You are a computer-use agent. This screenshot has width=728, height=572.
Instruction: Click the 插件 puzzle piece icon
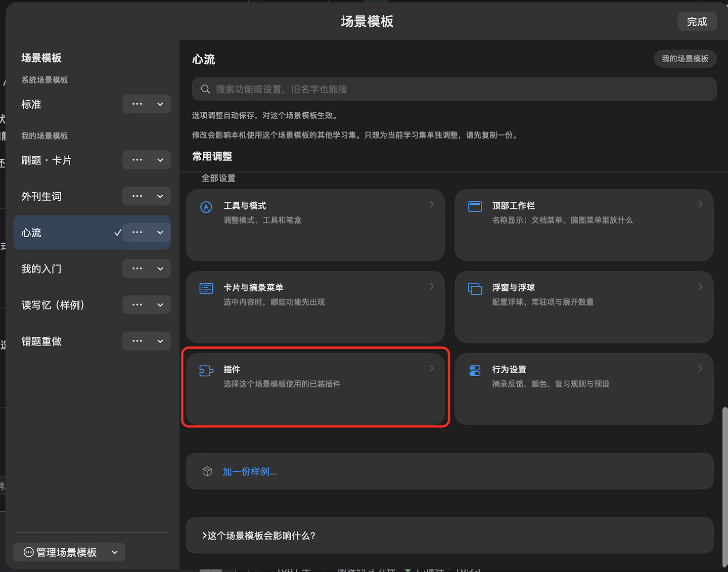(206, 371)
